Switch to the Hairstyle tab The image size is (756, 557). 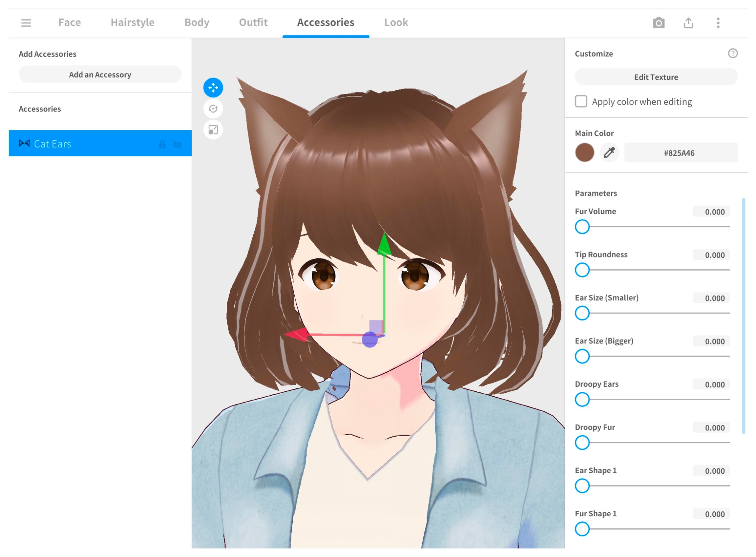click(133, 23)
